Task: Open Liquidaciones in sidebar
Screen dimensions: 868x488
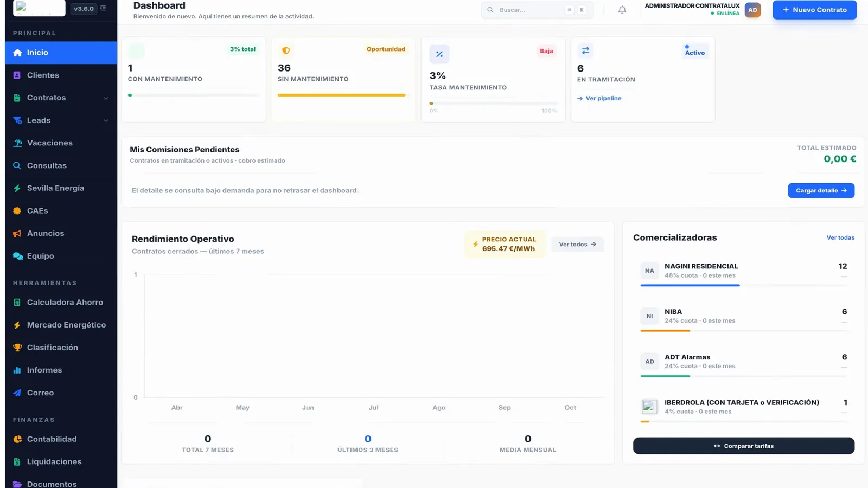Action: (x=61, y=462)
